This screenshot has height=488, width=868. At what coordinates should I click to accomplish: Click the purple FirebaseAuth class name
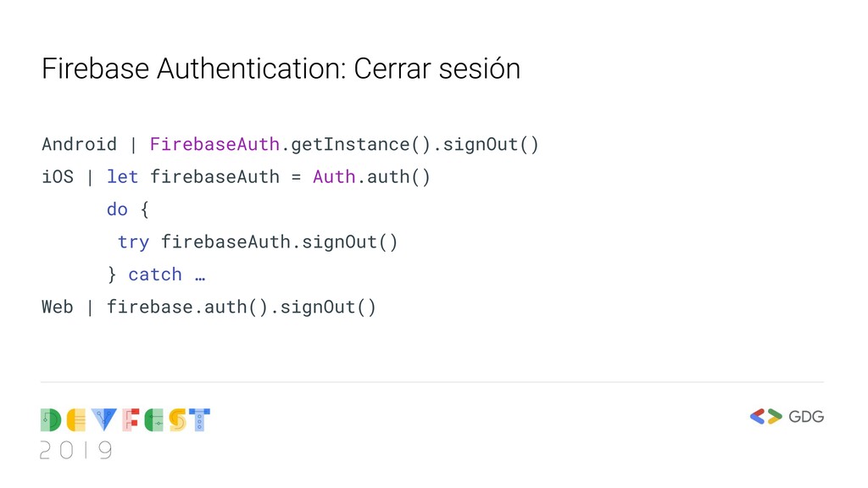[x=214, y=144]
